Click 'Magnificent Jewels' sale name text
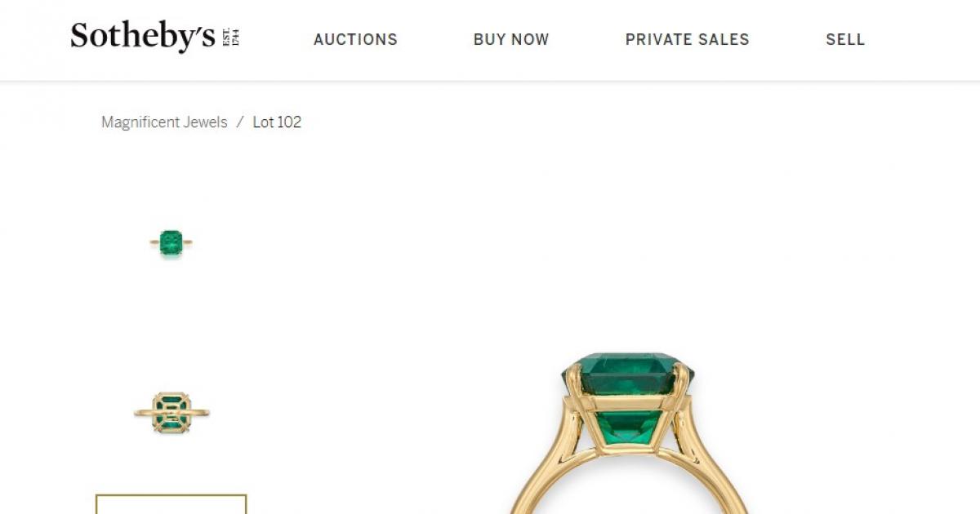 coord(164,122)
